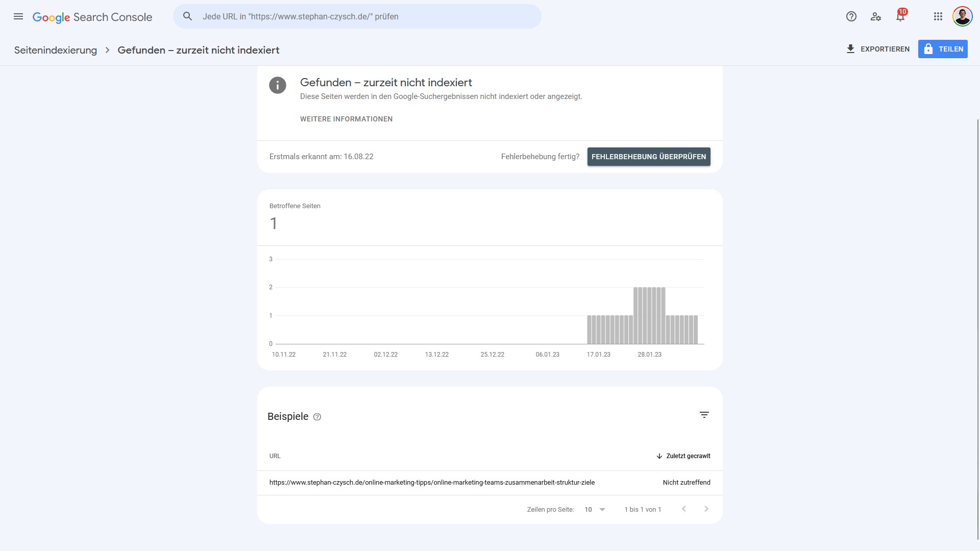
Task: Go back to Seitenindexierung breadcrumb
Action: click(56, 50)
